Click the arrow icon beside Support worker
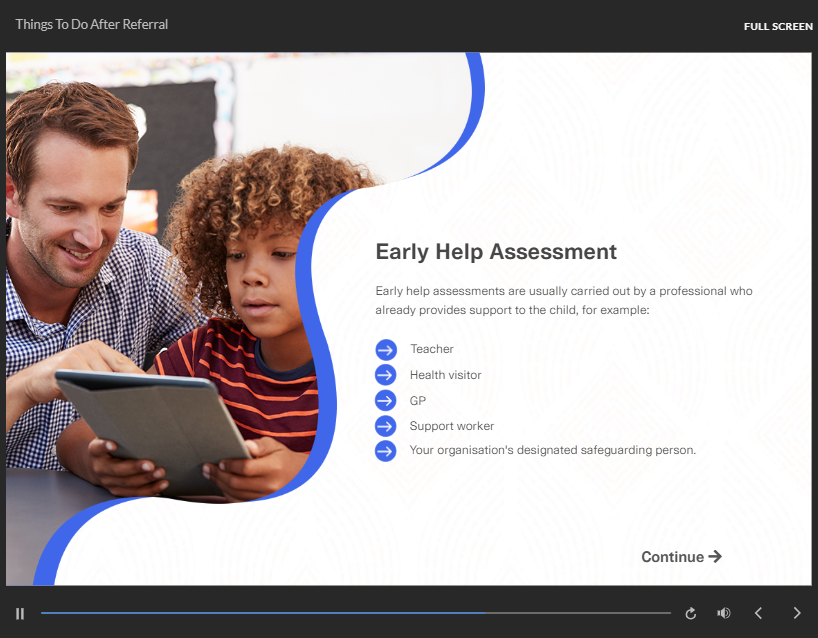 (x=386, y=426)
